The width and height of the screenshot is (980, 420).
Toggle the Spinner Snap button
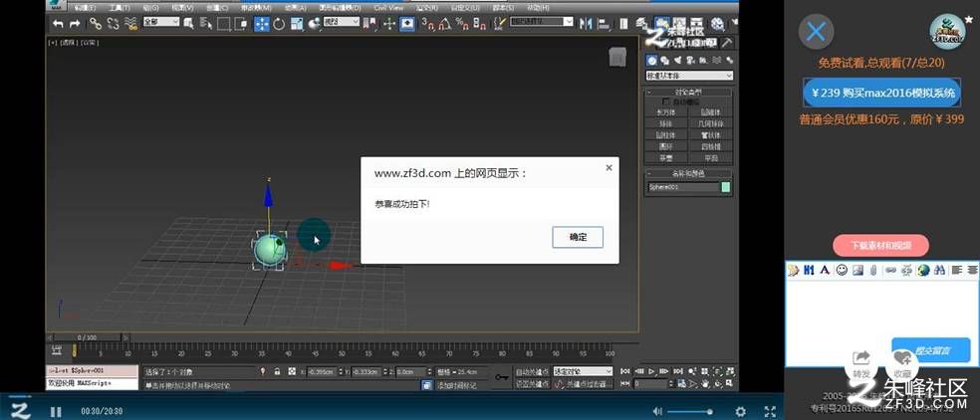(x=480, y=24)
